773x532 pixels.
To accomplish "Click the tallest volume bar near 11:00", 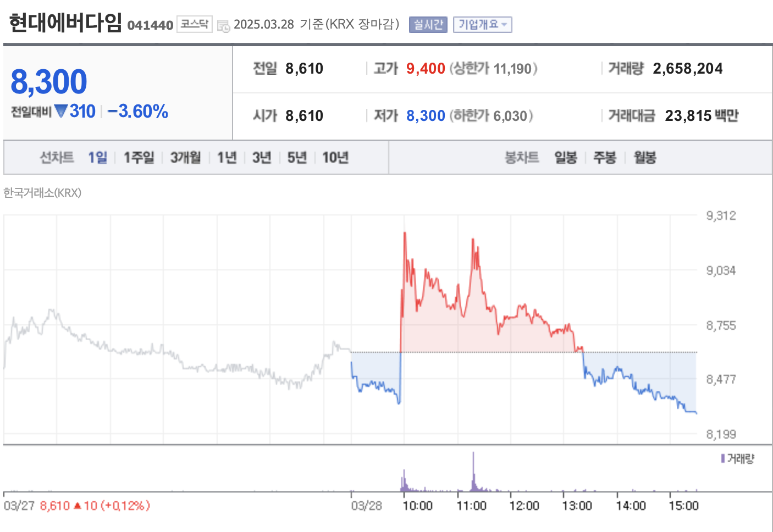I will (x=473, y=472).
